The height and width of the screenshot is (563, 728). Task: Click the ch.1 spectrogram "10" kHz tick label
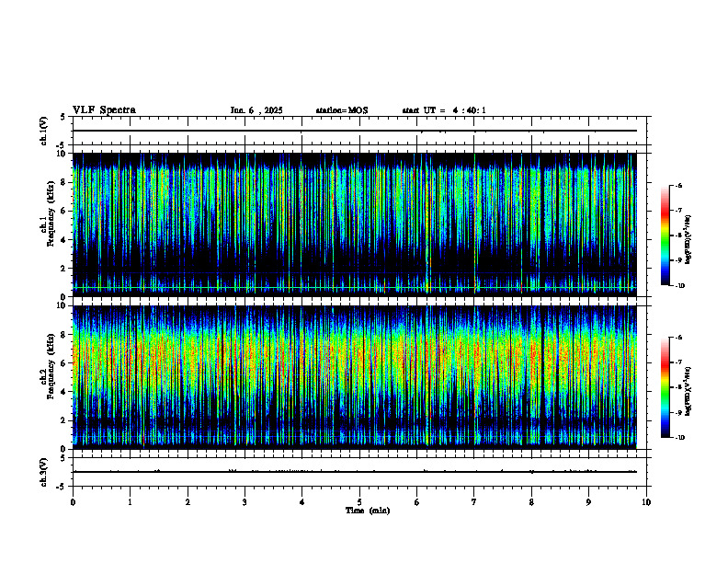63,154
